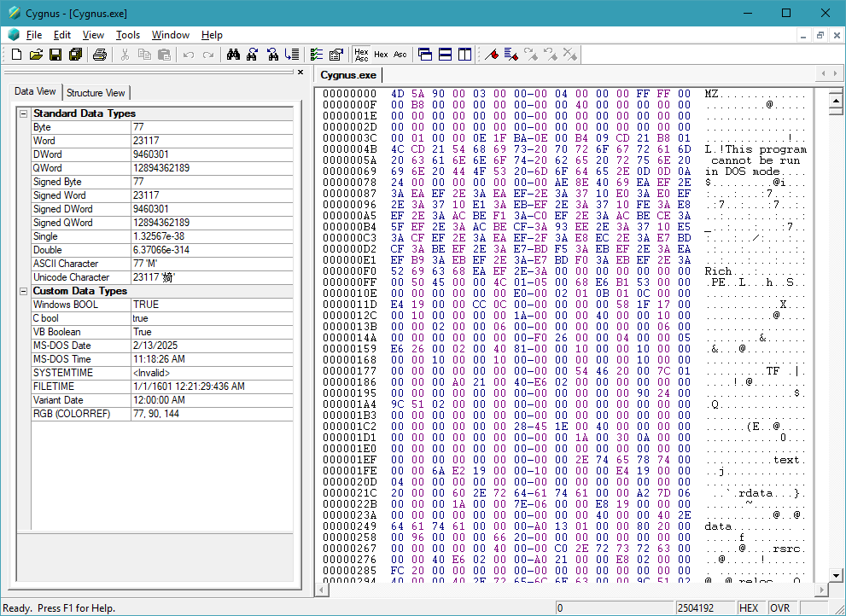Open the File menu

(34, 35)
